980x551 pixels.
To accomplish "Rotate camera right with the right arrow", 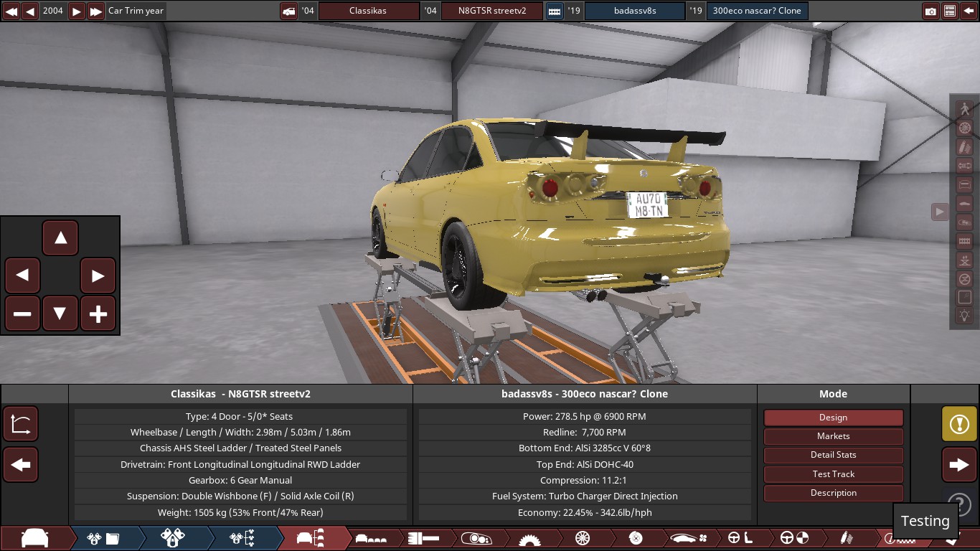I will [98, 275].
